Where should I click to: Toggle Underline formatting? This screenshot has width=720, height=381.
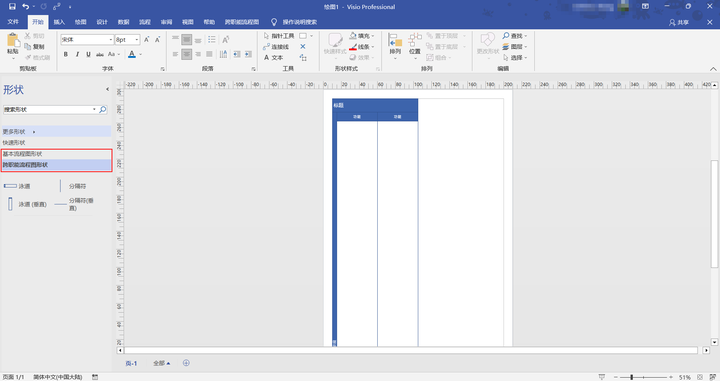tap(88, 54)
